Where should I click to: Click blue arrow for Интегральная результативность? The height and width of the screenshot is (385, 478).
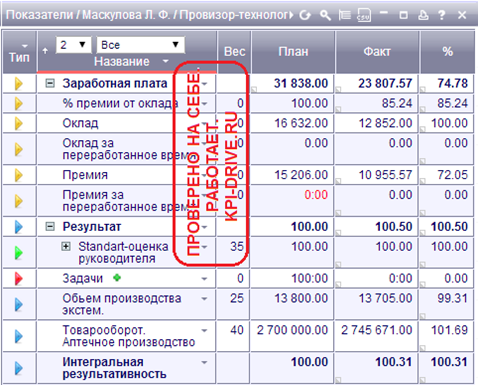19,368
